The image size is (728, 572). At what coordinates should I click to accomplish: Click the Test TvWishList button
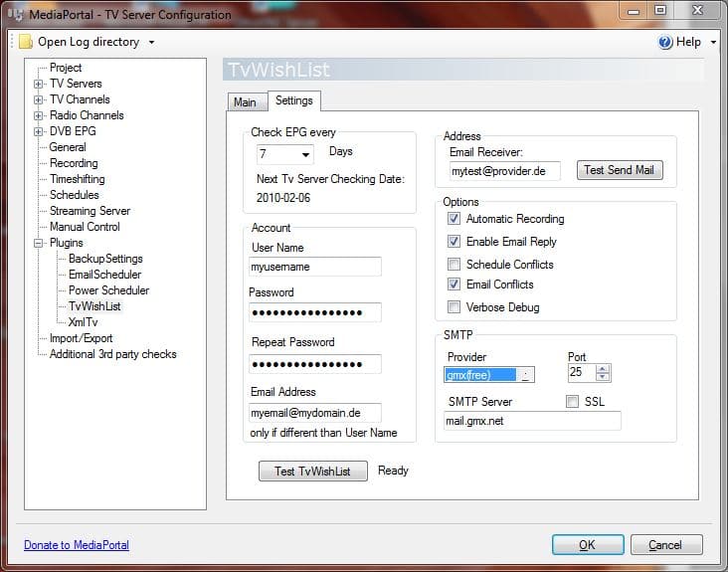pyautogui.click(x=312, y=472)
